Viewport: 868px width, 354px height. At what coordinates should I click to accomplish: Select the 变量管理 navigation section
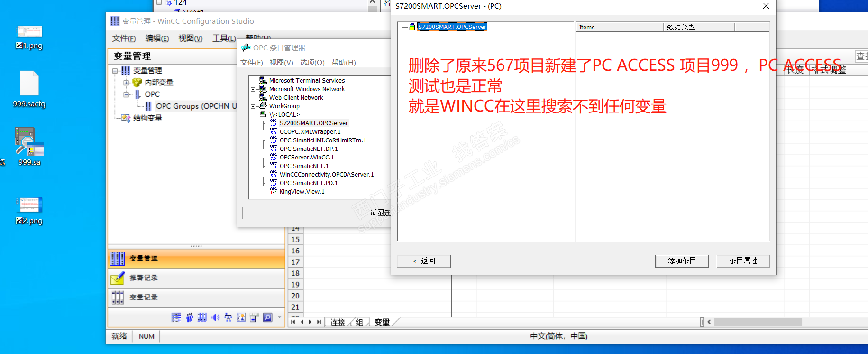(x=196, y=259)
